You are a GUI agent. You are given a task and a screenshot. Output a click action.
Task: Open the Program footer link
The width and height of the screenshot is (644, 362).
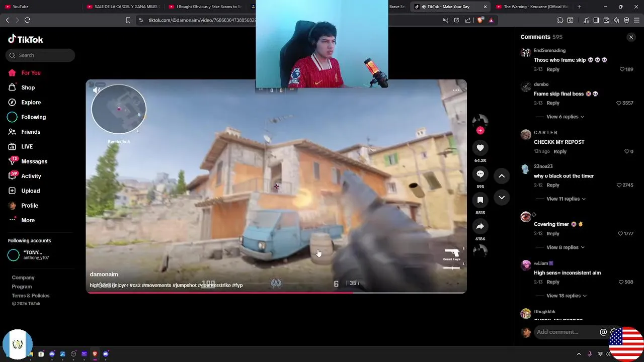tap(22, 287)
